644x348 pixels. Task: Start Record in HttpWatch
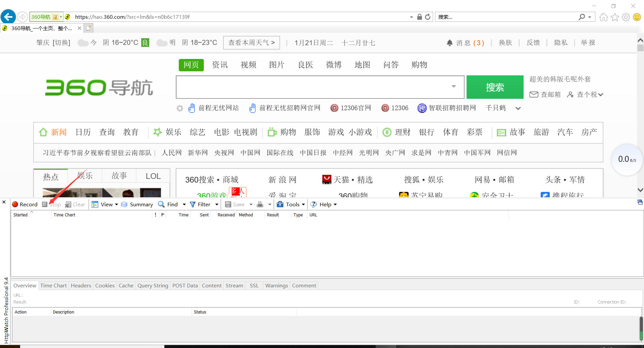[x=25, y=204]
